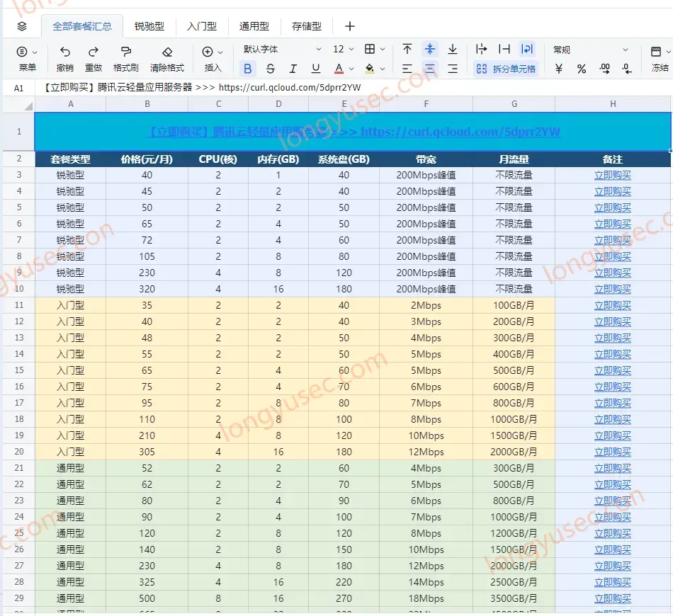
Task: Open the 立即购买 link in row 29
Action: tap(613, 598)
